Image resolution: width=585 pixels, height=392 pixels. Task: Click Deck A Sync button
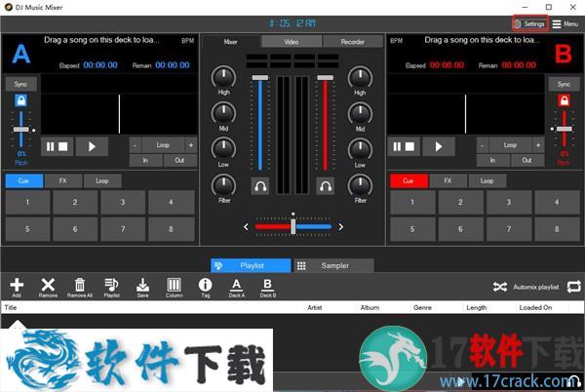[x=20, y=84]
